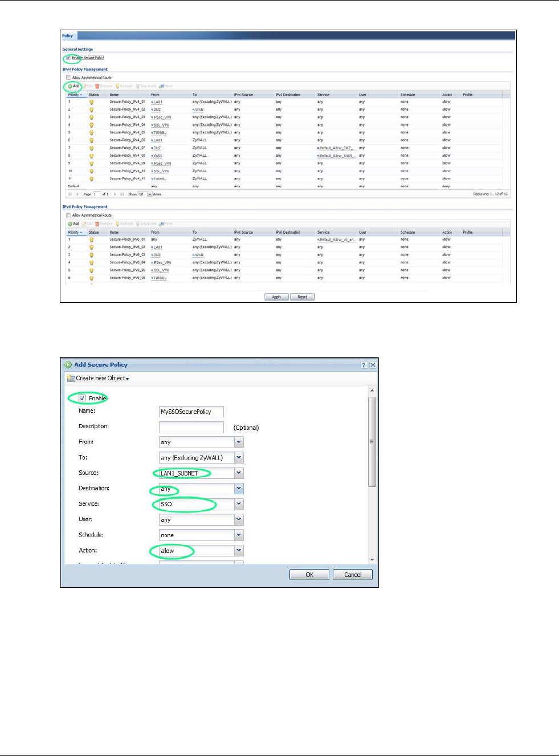
Task: Go to previous page in IPv4 pager
Action: 77,194
